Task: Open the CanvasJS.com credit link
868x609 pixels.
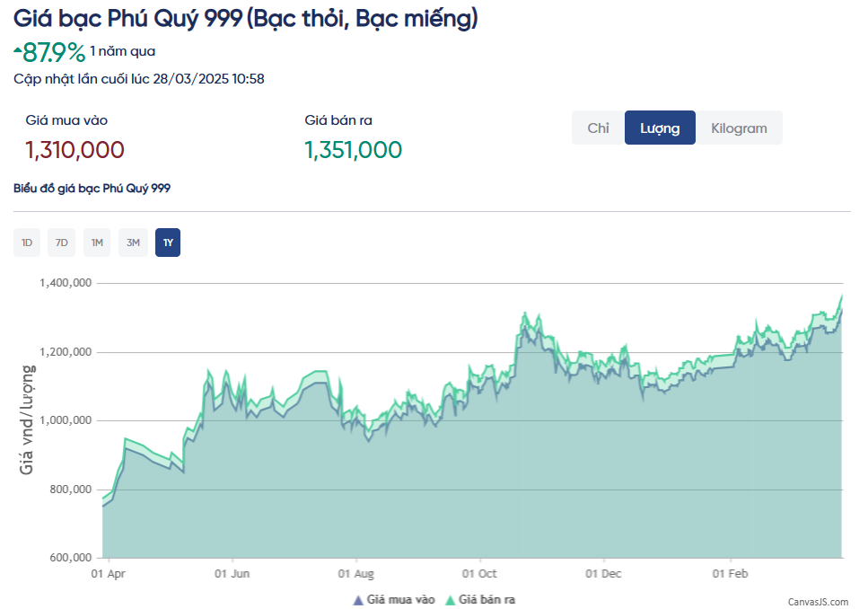Action: pos(818,602)
